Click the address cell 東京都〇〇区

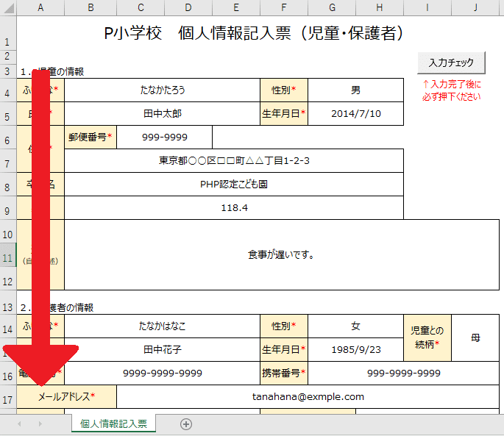(x=234, y=160)
